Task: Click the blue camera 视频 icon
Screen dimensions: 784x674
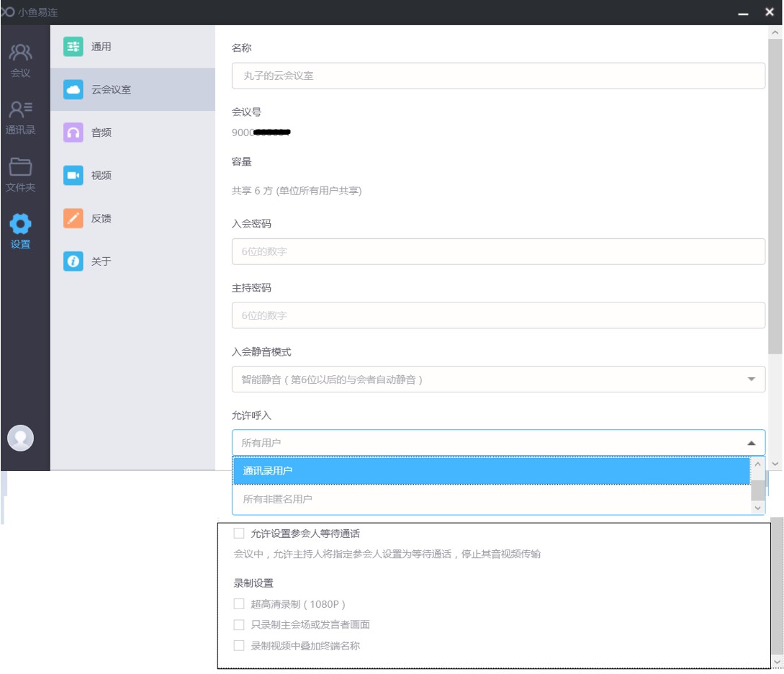Action: [x=73, y=176]
